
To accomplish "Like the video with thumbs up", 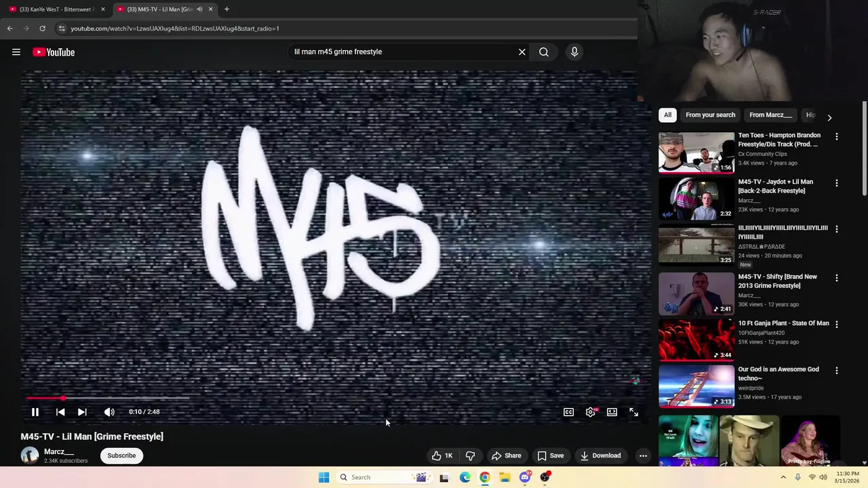I will (x=442, y=455).
